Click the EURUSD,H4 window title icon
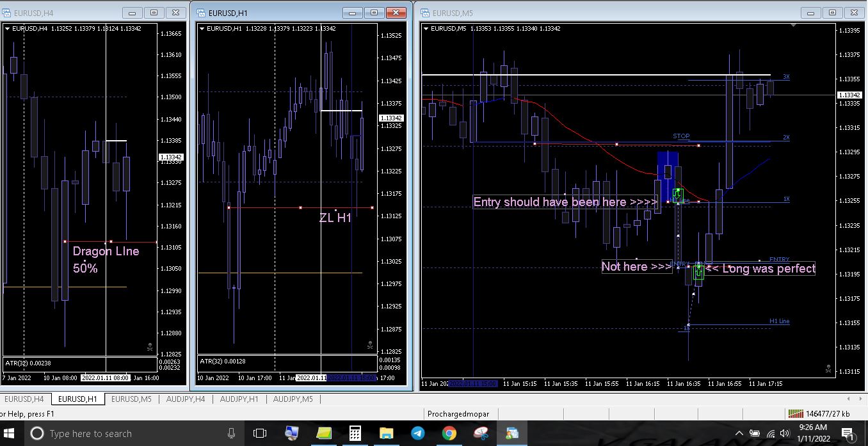Screen dimensions: 868x446 click(x=6, y=12)
